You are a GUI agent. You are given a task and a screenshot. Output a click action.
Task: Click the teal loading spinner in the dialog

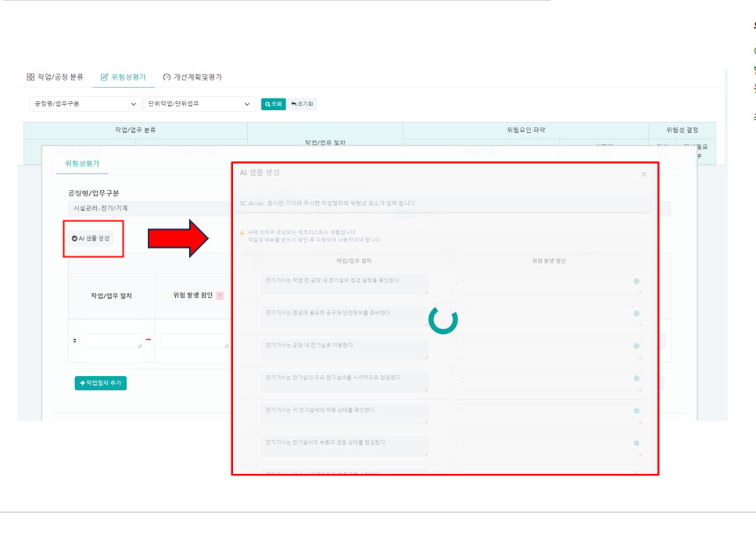pos(443,319)
